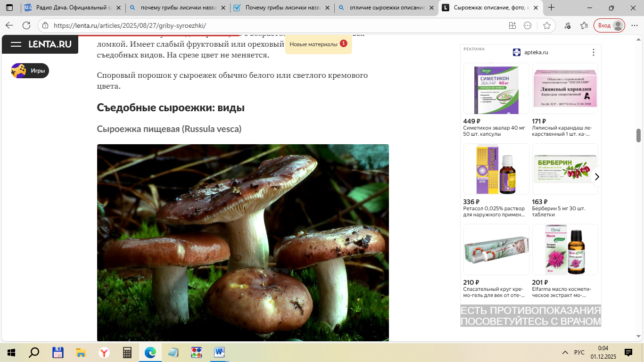Show next products in the ad carousel
644x362 pixels.
596,177
